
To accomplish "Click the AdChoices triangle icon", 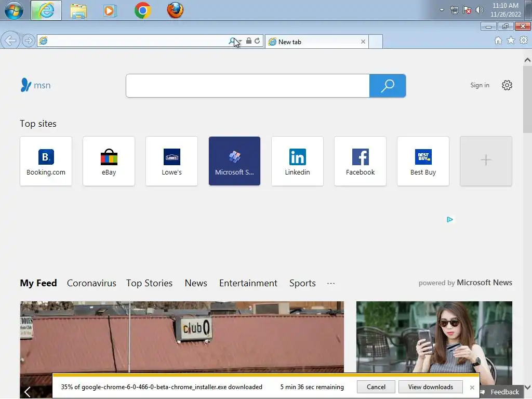I will 450,220.
